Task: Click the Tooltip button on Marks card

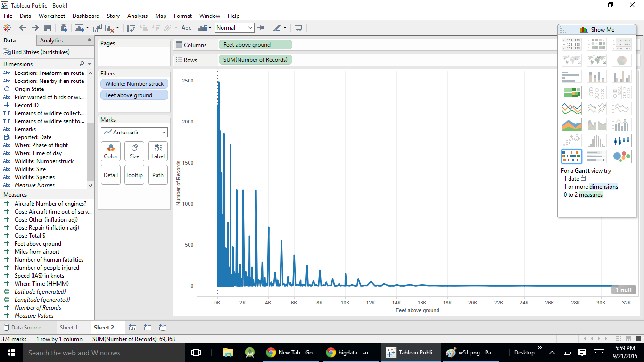Action: click(134, 175)
